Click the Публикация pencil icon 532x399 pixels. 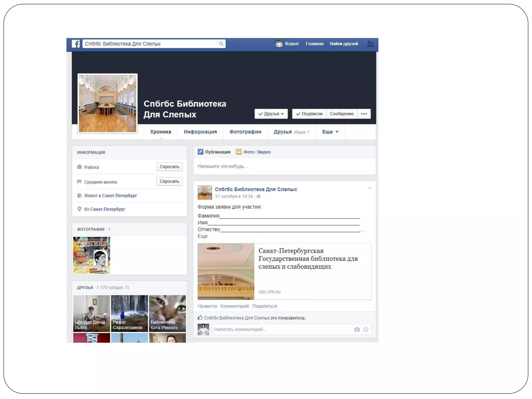coord(201,152)
